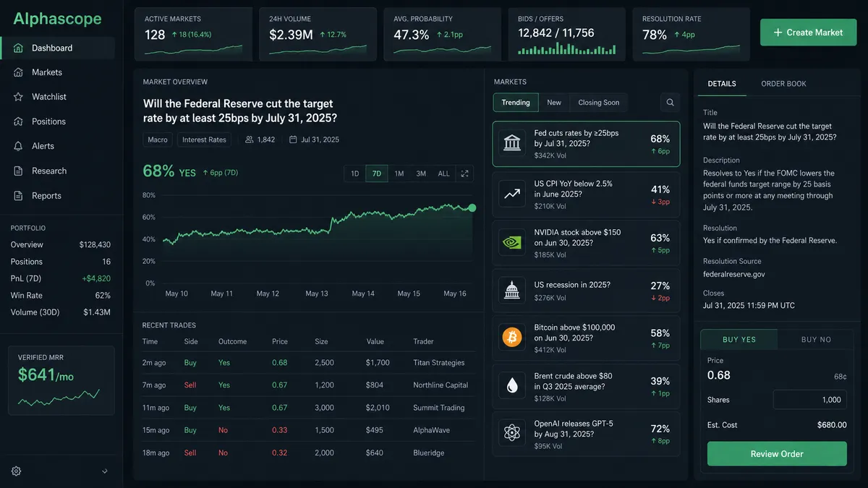
Task: Open the Bids / Offers stat card
Action: click(x=567, y=34)
